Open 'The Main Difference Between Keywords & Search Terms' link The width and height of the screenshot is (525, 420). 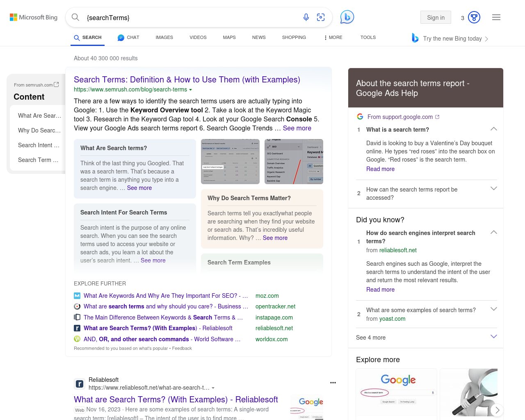[x=163, y=317]
